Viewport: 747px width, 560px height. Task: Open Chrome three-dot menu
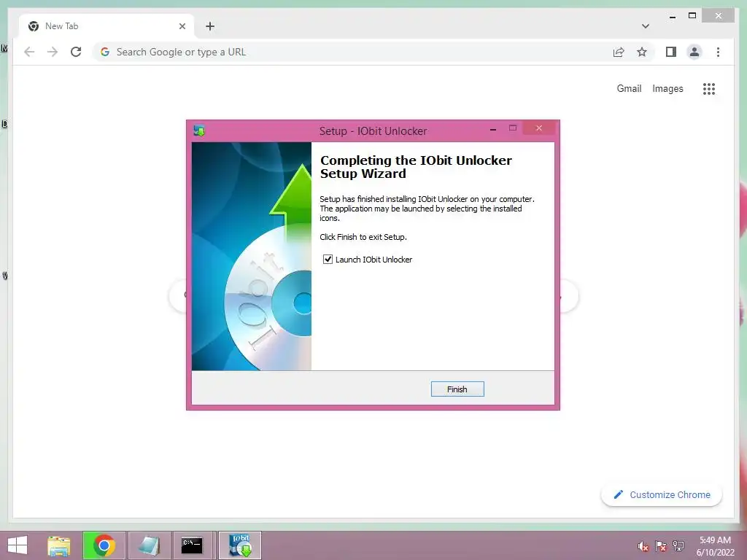(x=718, y=52)
